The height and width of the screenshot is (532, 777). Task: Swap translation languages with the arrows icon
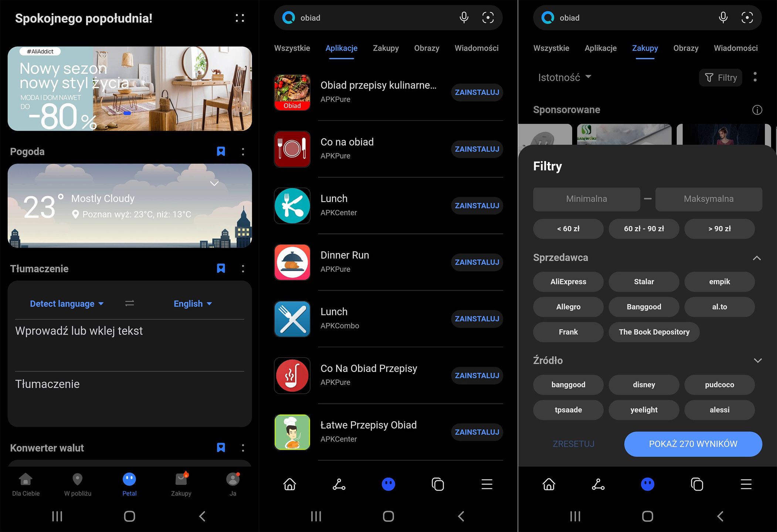point(129,303)
